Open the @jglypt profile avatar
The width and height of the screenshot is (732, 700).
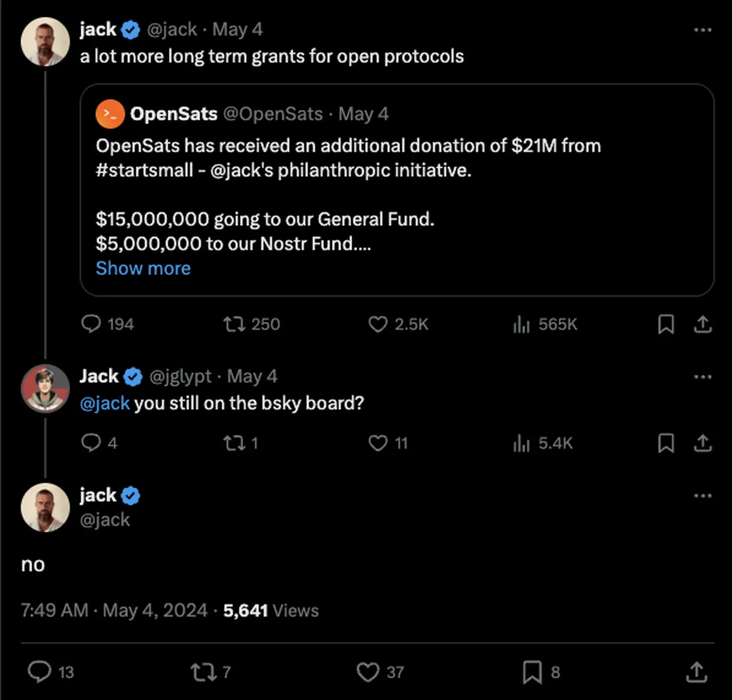coord(45,388)
